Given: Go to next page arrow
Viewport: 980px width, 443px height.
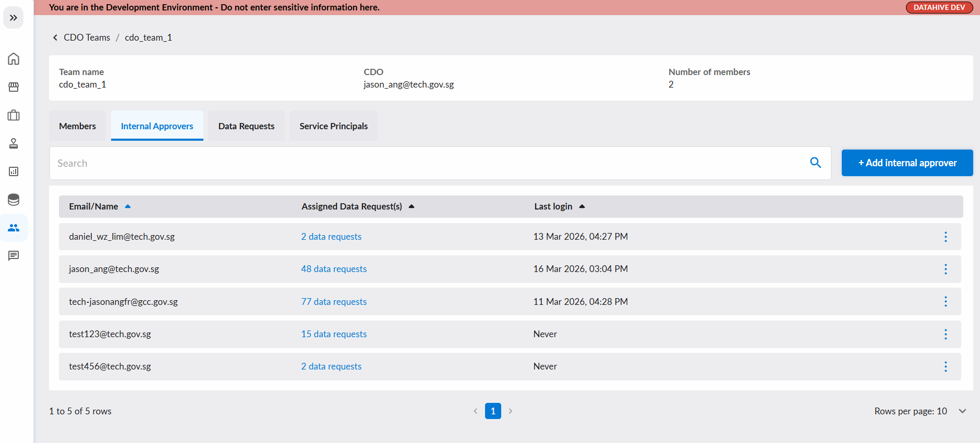Looking at the screenshot, I should click(511, 411).
